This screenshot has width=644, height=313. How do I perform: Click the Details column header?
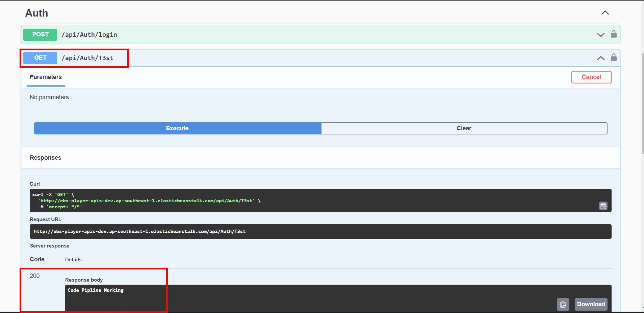[x=73, y=260]
